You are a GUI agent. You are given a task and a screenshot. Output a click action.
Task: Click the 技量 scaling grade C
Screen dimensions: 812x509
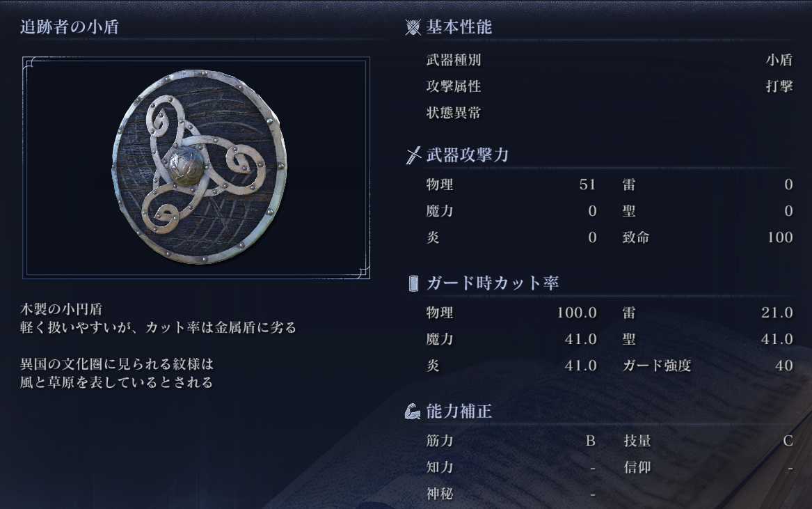pos(788,441)
